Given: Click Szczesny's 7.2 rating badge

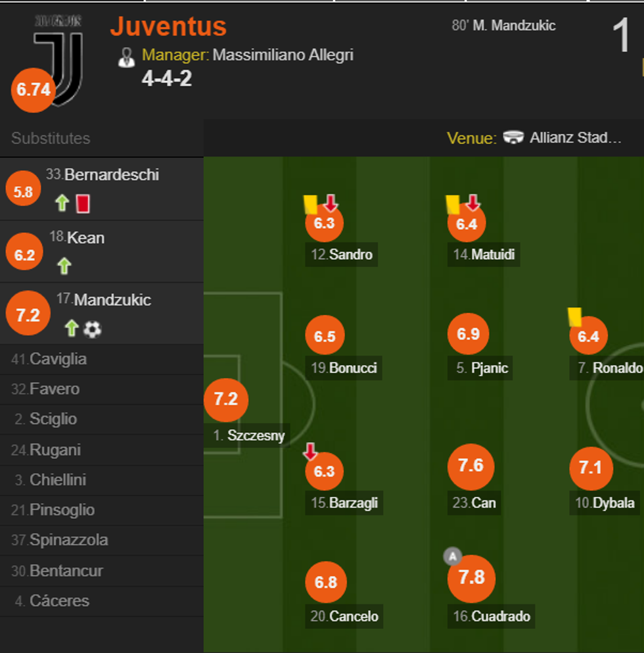Looking at the screenshot, I should [226, 399].
